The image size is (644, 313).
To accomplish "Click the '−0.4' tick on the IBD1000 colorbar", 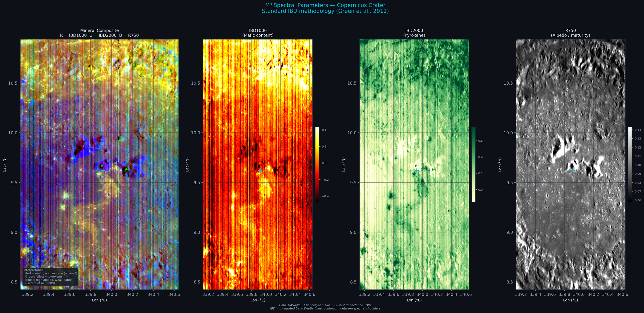I will pyautogui.click(x=325, y=196).
